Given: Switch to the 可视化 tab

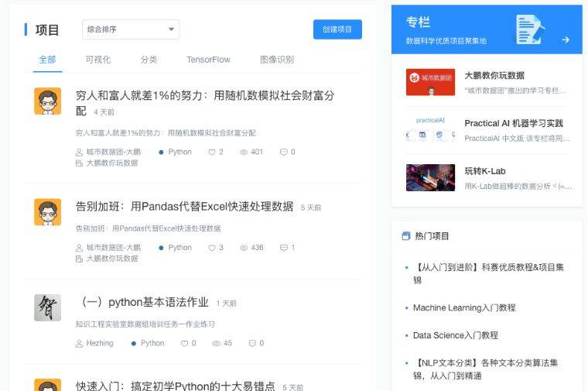Looking at the screenshot, I should pos(98,60).
